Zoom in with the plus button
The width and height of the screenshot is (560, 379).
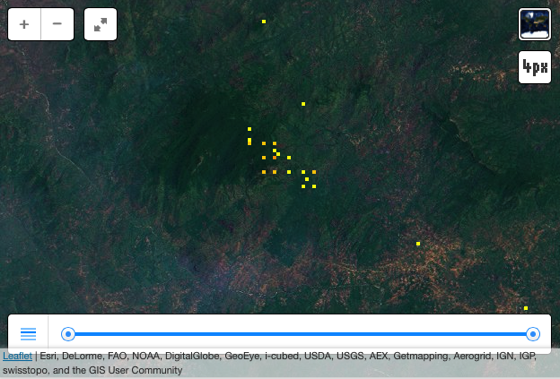coord(24,24)
